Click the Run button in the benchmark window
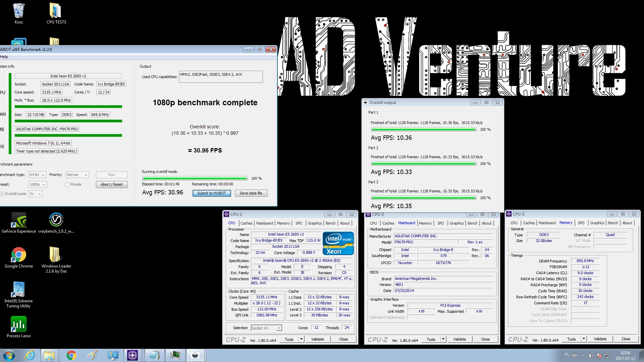Screen dimensions: 644x362 click(x=112, y=175)
